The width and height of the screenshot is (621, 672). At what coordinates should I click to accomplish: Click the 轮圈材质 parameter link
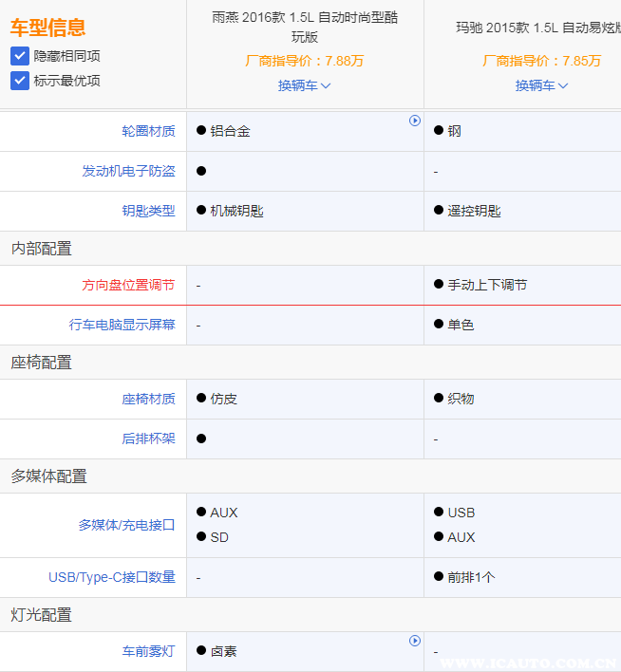coord(148,131)
